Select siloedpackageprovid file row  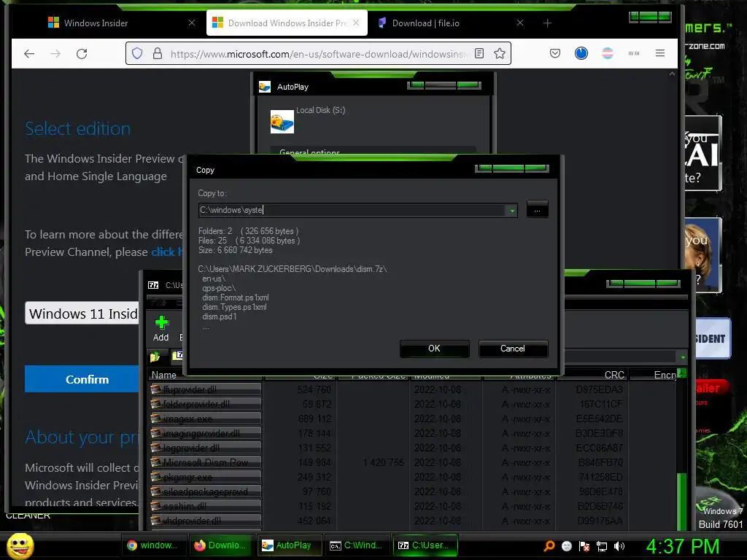(206, 491)
